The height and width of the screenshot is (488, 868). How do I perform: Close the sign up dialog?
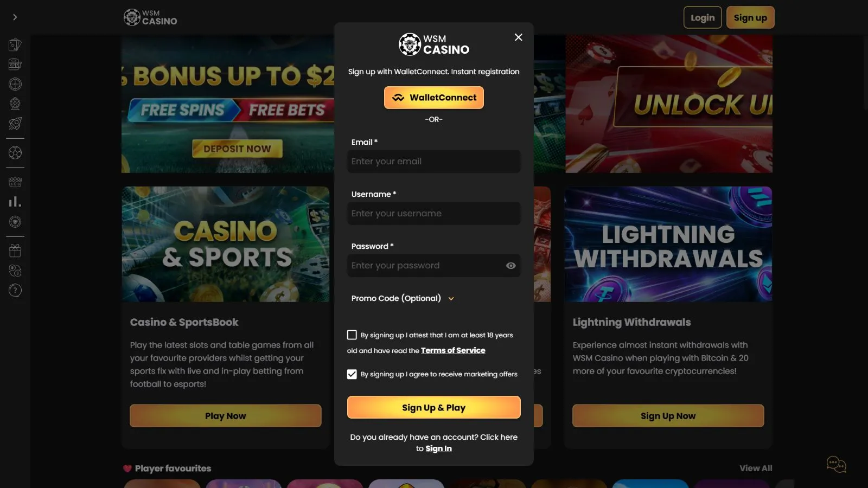(x=519, y=37)
